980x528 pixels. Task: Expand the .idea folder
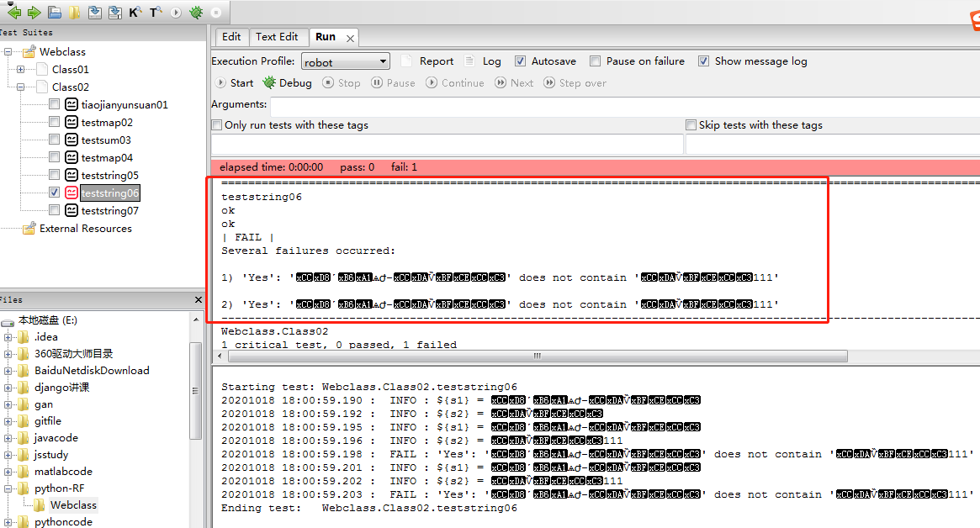[x=8, y=337]
